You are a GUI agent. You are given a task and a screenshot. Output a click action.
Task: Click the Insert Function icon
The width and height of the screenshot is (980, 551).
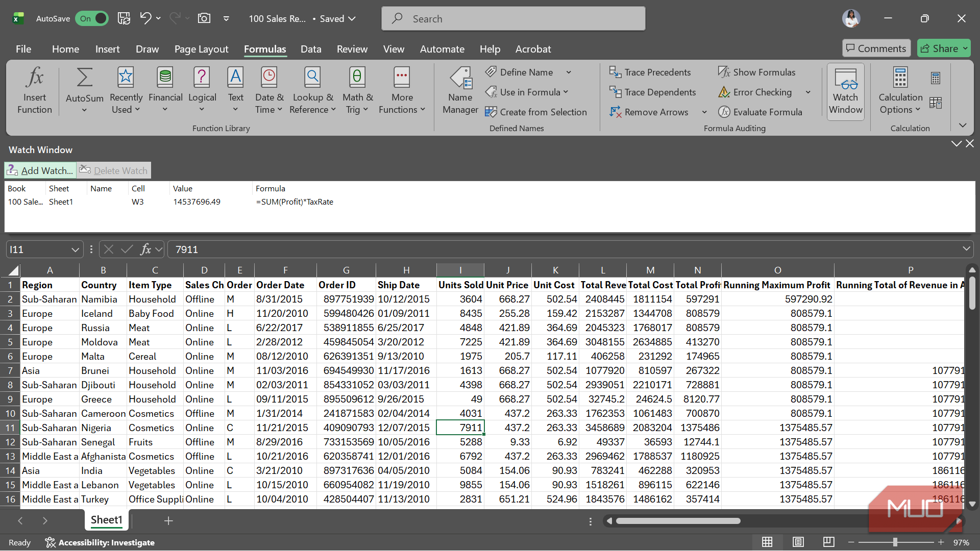click(34, 91)
